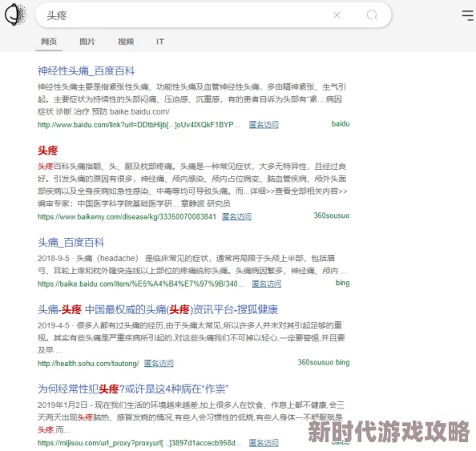Select the 网页 tab
Screen dimensions: 476x451
[x=49, y=42]
